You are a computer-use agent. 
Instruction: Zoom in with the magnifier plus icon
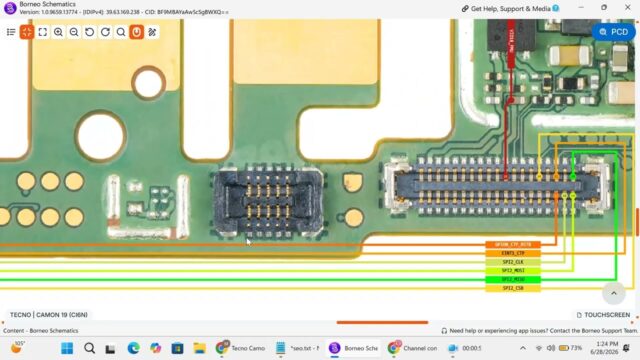[x=58, y=32]
